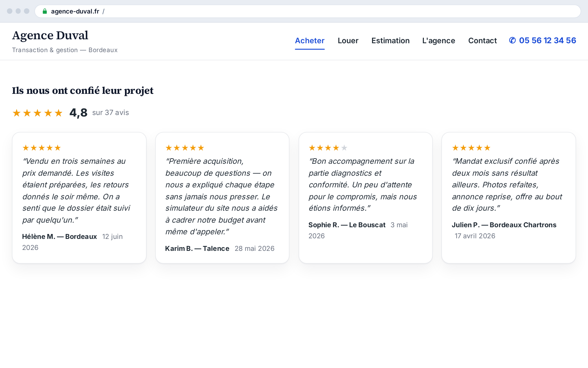The height and width of the screenshot is (368, 588).
Task: Click the date 17 avril 2026
Action: (475, 236)
